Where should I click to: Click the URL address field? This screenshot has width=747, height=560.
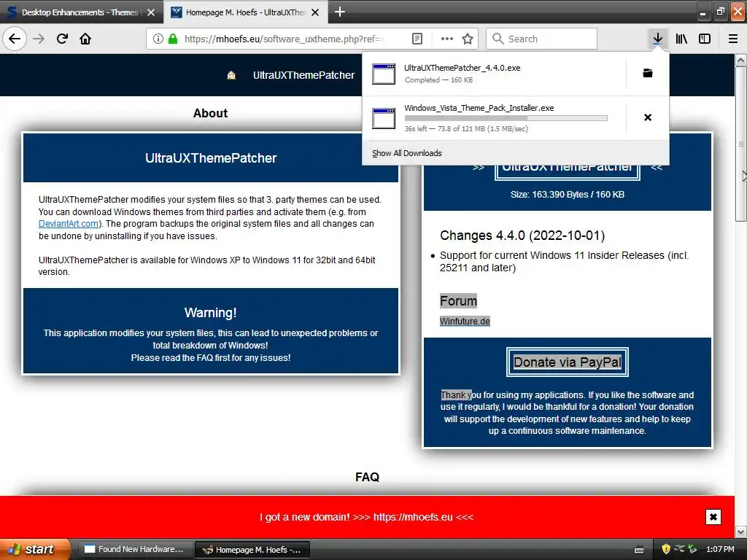(283, 39)
